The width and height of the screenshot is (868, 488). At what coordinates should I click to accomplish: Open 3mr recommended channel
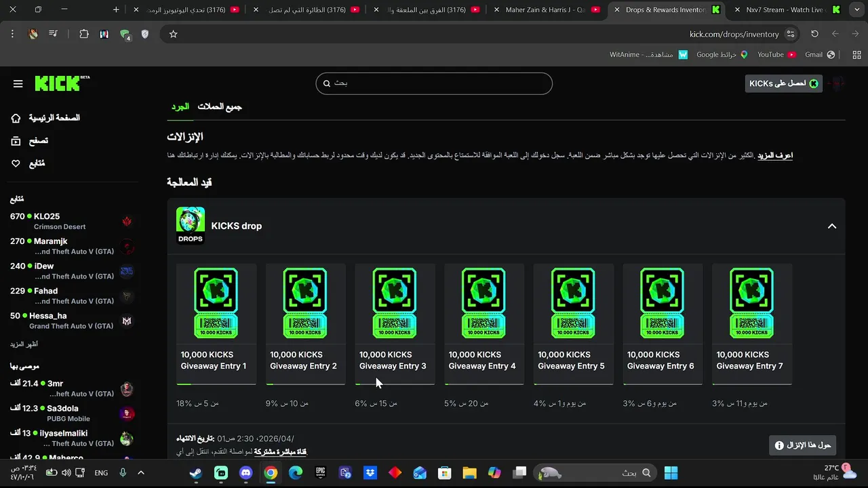pyautogui.click(x=72, y=388)
